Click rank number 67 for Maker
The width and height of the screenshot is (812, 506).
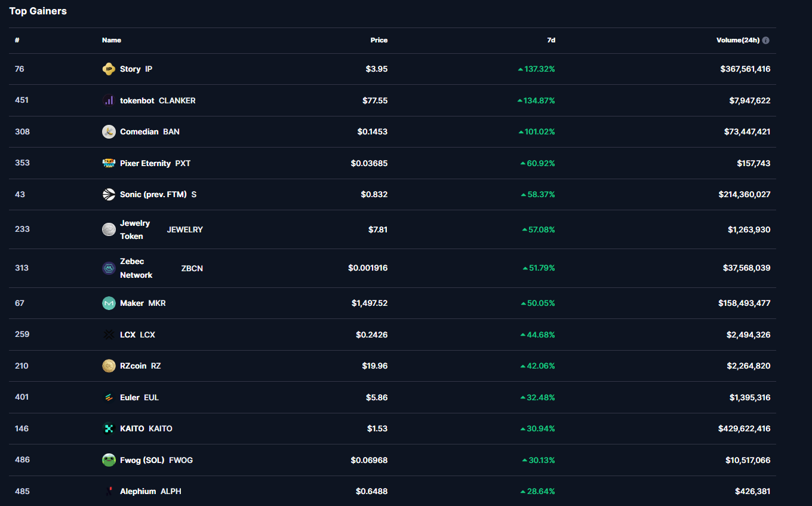pyautogui.click(x=20, y=303)
